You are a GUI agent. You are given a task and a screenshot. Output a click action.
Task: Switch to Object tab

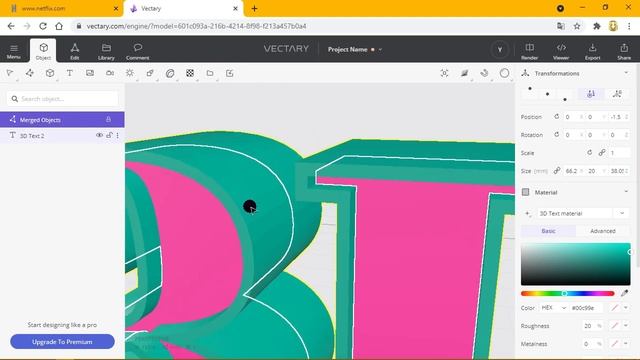click(43, 51)
